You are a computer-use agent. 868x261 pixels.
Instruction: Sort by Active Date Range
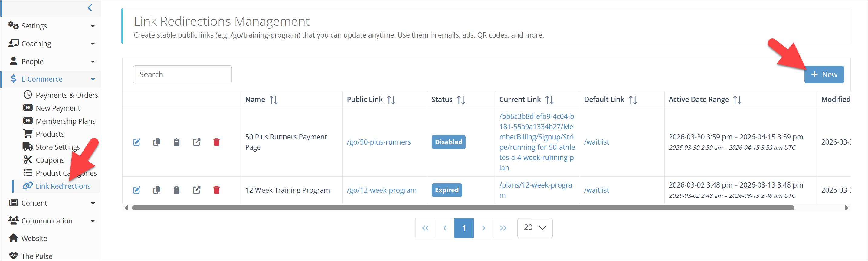[737, 100]
